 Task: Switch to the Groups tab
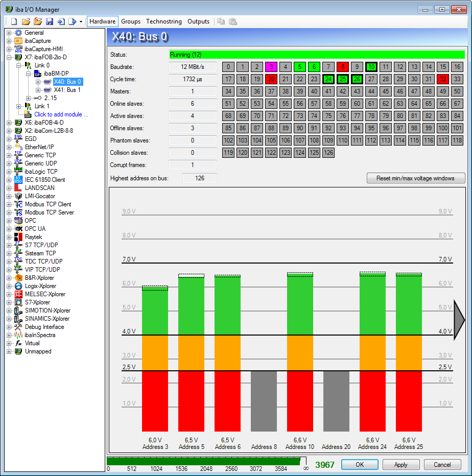pos(131,21)
